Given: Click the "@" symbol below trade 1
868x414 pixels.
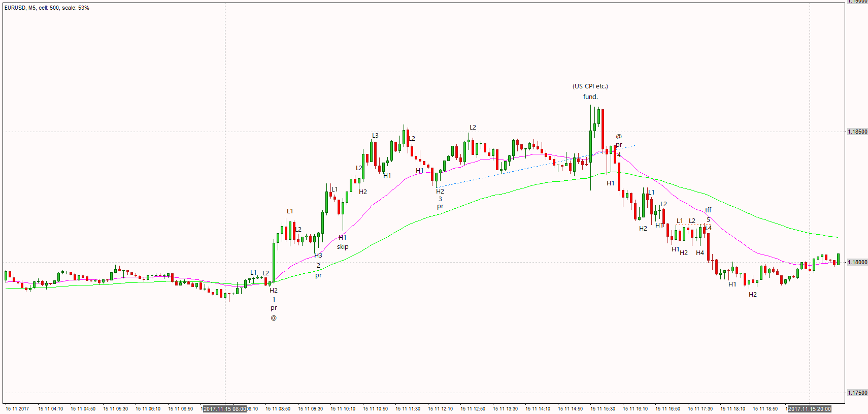Looking at the screenshot, I should pyautogui.click(x=274, y=318).
